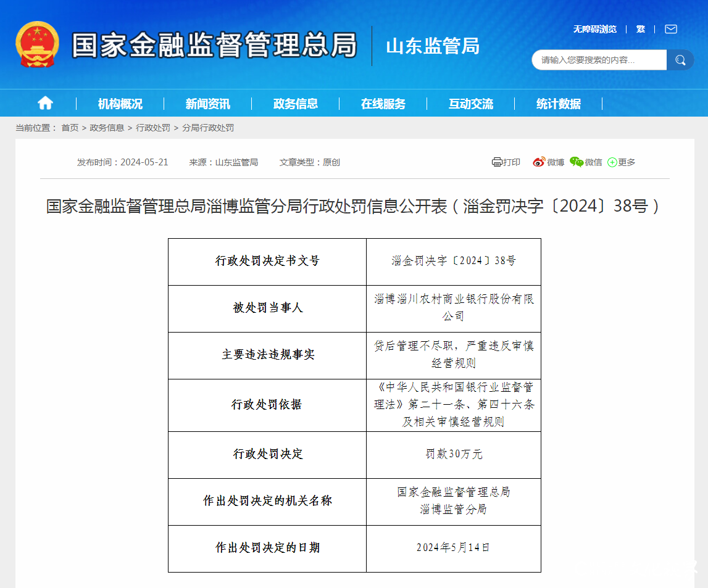Click the 来源：山东监管局 text
The height and width of the screenshot is (588, 708).
click(x=223, y=162)
